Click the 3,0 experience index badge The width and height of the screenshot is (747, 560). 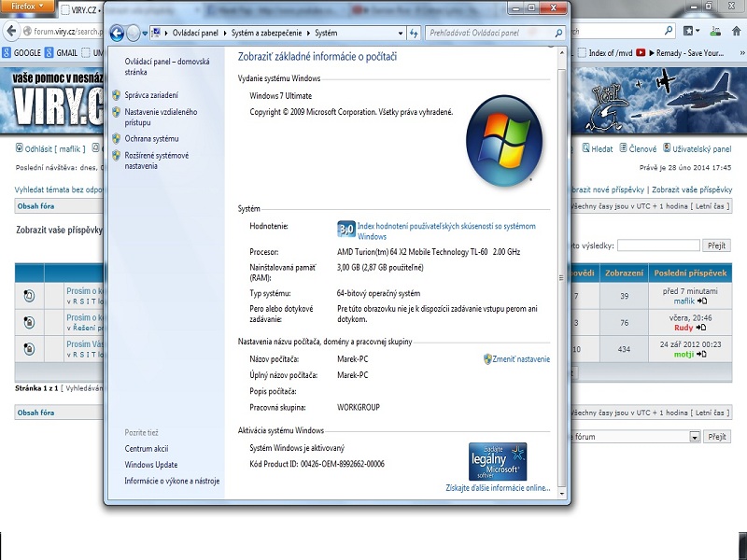coord(345,230)
